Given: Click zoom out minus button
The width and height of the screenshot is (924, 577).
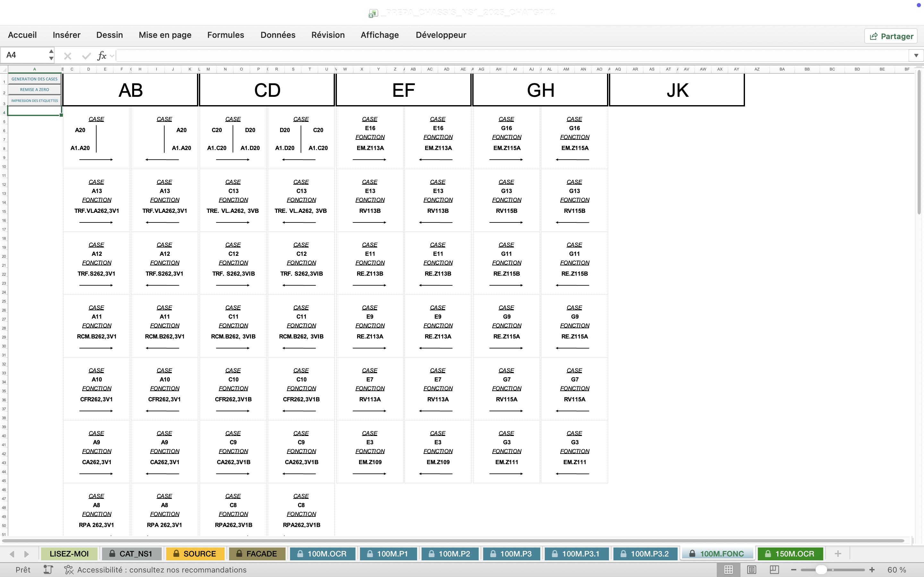Looking at the screenshot, I should click(x=793, y=570).
